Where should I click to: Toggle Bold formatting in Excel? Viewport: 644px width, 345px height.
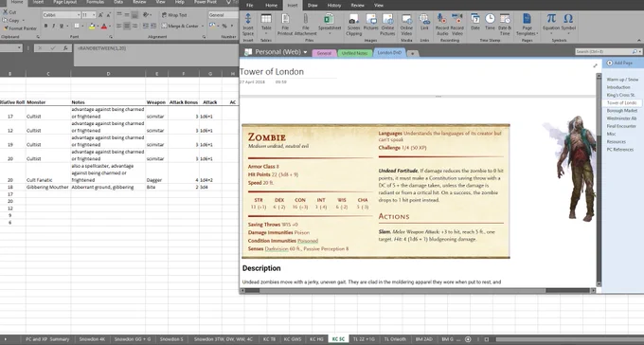[x=45, y=26]
